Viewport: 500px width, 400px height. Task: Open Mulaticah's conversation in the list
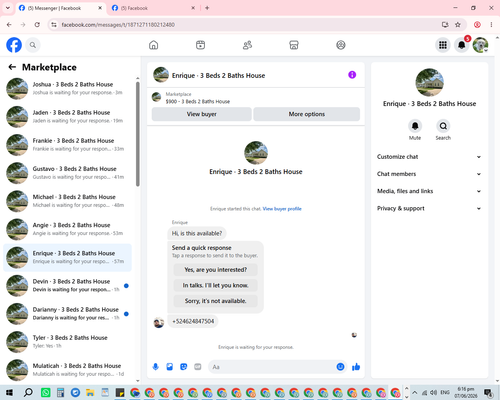click(68, 370)
